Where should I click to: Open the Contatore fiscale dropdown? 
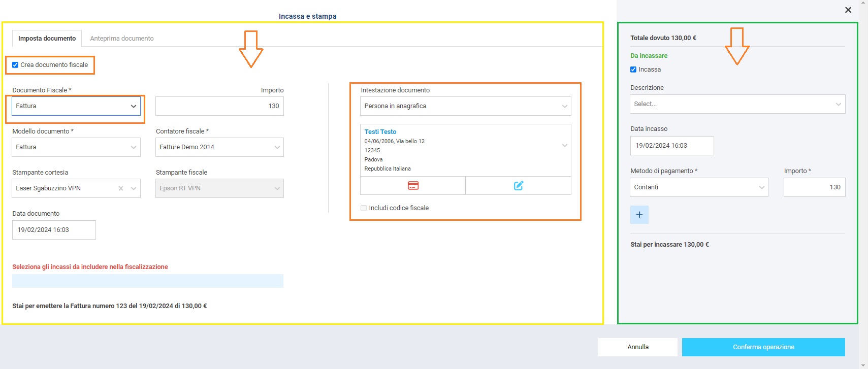click(x=219, y=147)
